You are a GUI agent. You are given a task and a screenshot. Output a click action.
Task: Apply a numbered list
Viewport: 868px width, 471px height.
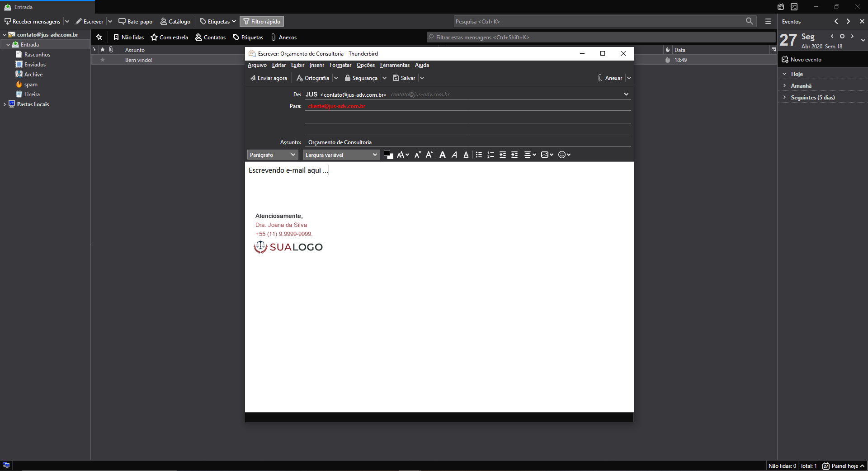(x=491, y=155)
